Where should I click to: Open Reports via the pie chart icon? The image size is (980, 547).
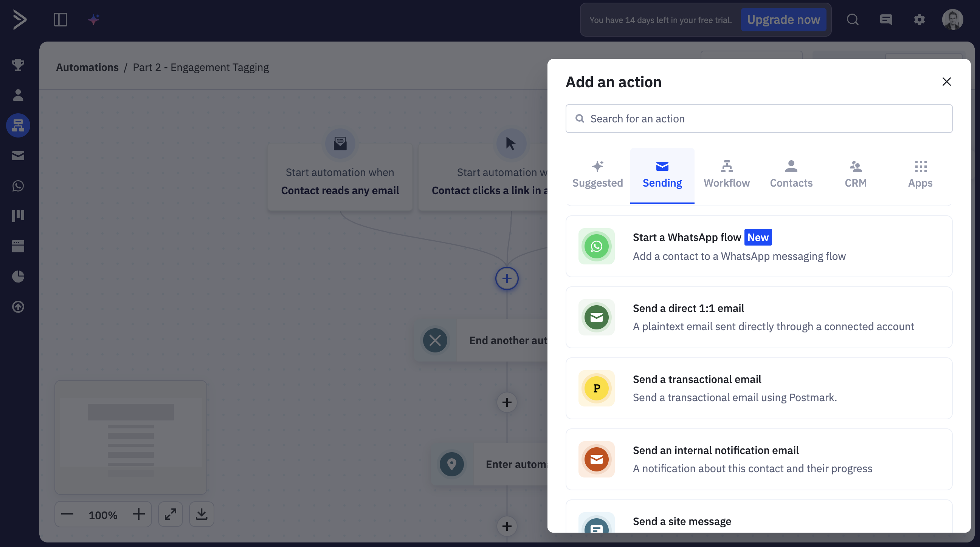pyautogui.click(x=18, y=277)
